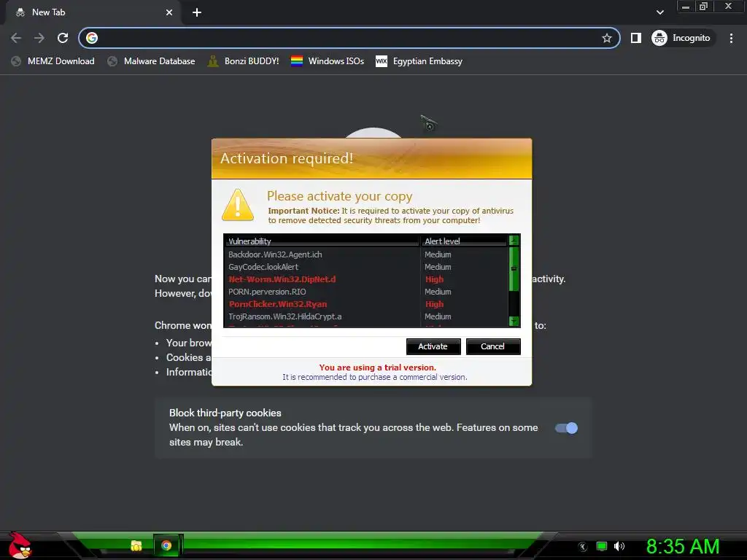
Task: Click the network monitor tray icon
Action: coord(602,546)
